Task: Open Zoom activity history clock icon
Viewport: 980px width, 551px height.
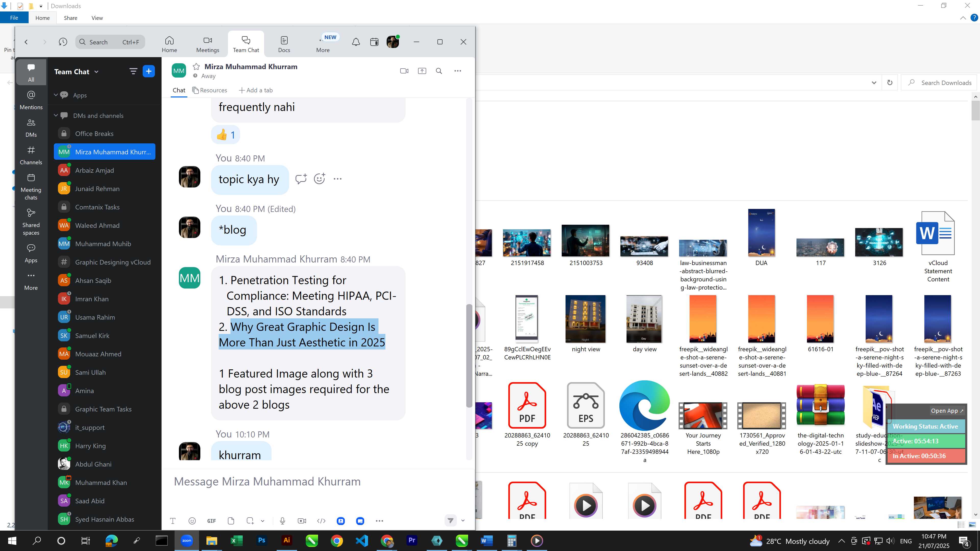Action: point(63,42)
